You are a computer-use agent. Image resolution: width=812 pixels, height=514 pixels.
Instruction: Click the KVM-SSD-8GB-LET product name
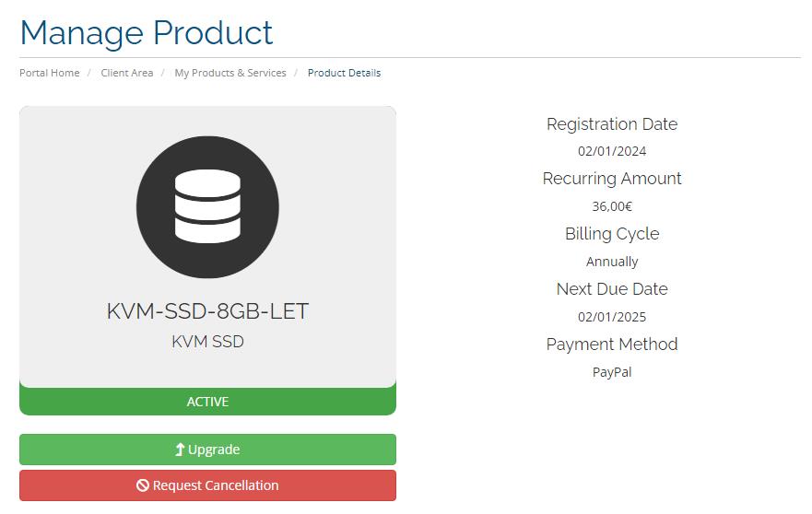pos(207,311)
